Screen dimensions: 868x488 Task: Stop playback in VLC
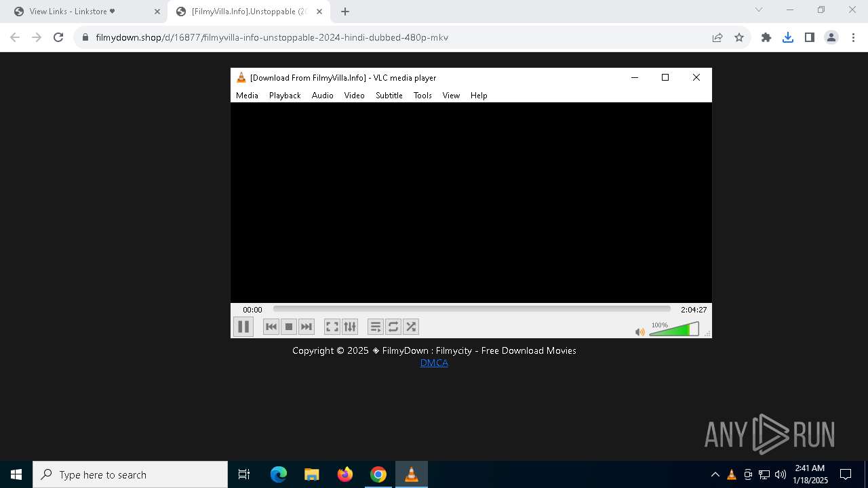point(289,327)
